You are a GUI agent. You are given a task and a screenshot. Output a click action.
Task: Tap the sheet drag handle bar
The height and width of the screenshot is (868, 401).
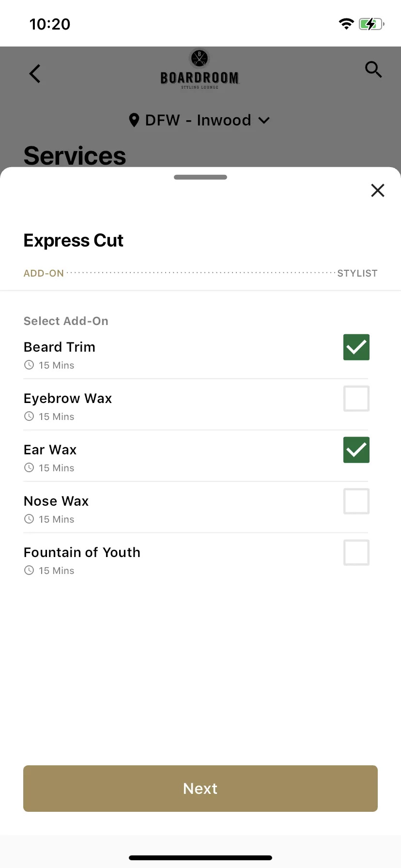coord(200,177)
